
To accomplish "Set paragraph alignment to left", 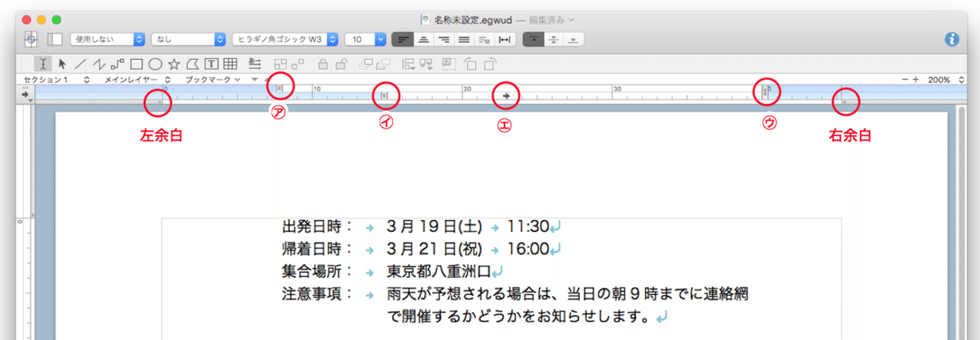I will tap(403, 38).
